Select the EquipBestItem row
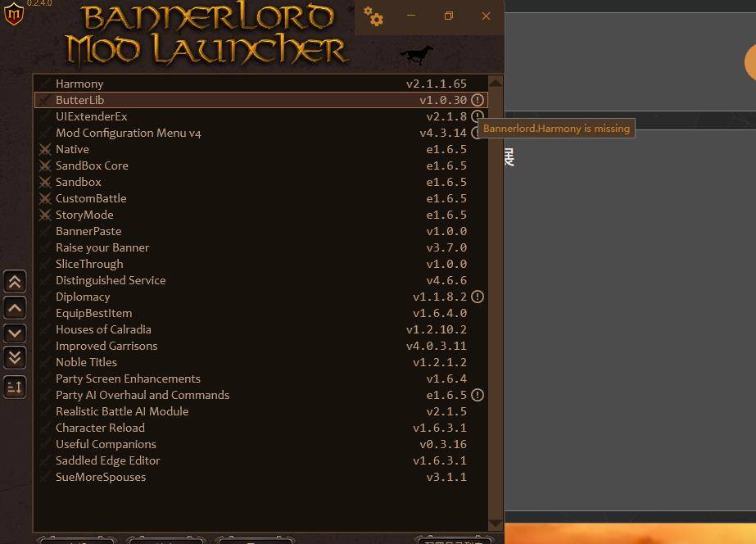Viewport: 756px width, 544px height. pos(260,313)
